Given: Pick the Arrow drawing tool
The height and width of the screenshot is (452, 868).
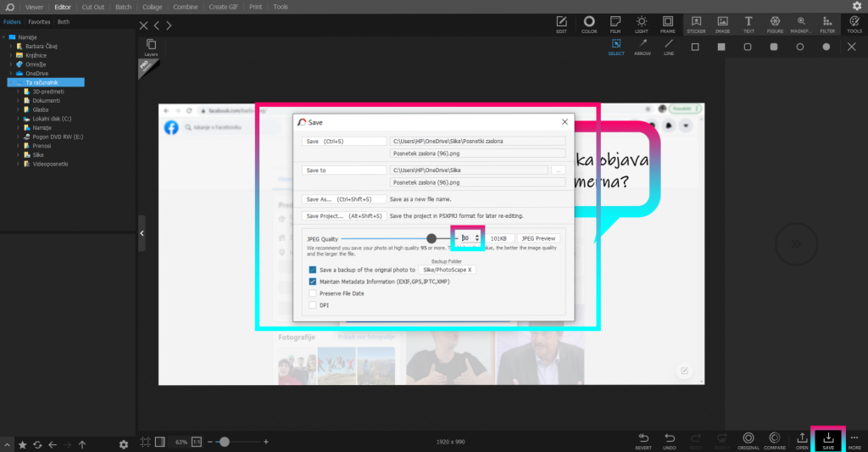Looking at the screenshot, I should coord(643,47).
